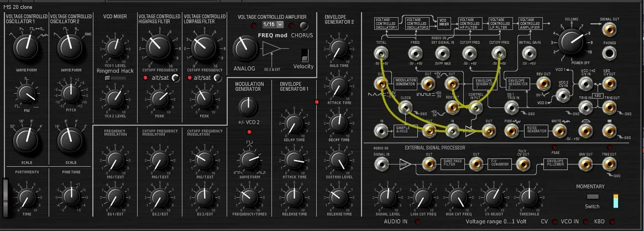Click the Envelope Generator 1 DELAY TIME knob

293,124
